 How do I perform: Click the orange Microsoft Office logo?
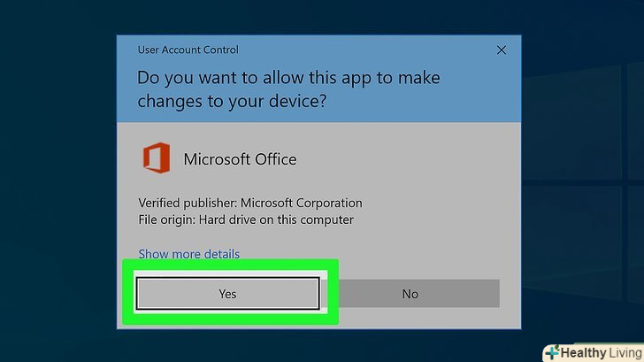pos(156,159)
